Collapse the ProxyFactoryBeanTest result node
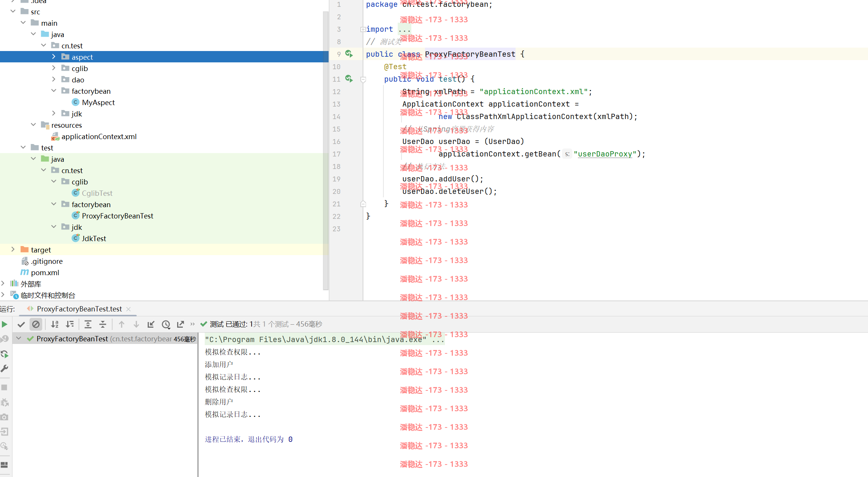Image resolution: width=868 pixels, height=477 pixels. pyautogui.click(x=19, y=339)
